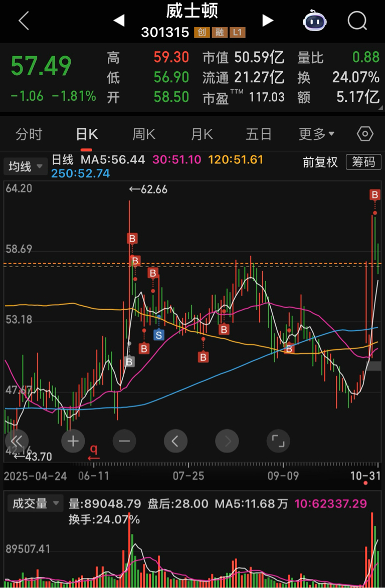Tap the 58.69 price axis label
This screenshot has width=385, height=588.
pyautogui.click(x=19, y=249)
